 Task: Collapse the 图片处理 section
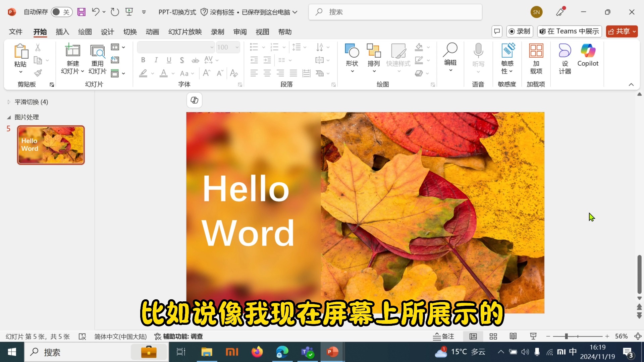[x=9, y=117]
